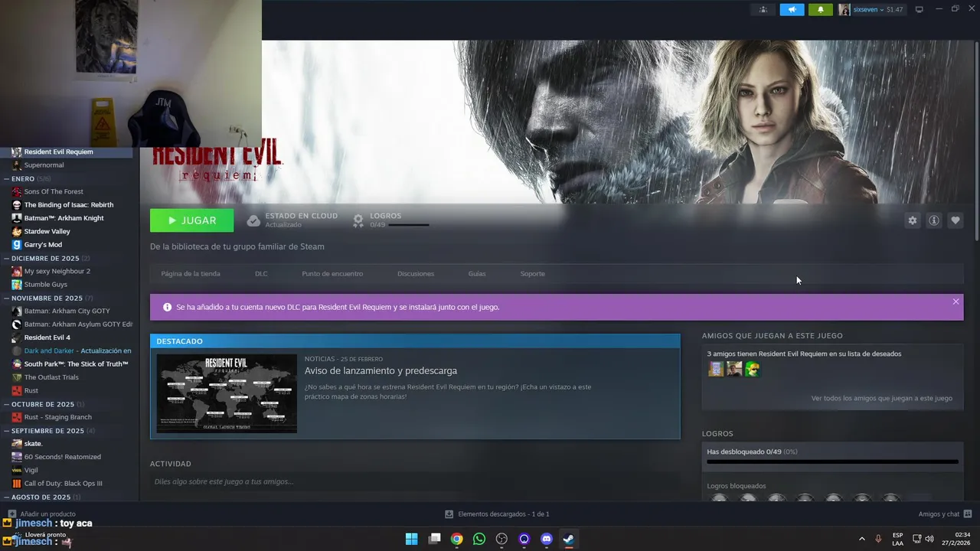Screen dimensions: 980x551
Task: Select Batman: Arkham City GOTY
Action: point(67,311)
